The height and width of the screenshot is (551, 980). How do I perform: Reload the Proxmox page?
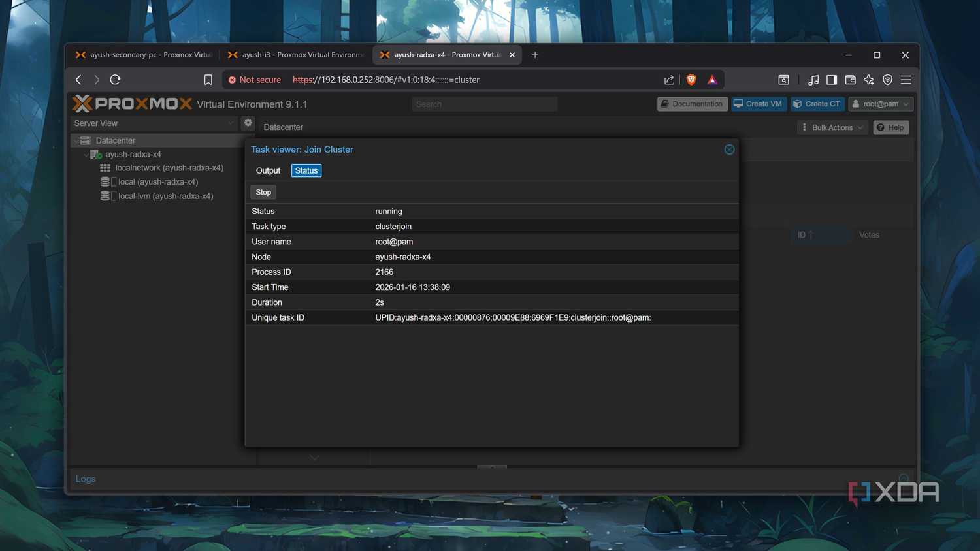tap(116, 80)
